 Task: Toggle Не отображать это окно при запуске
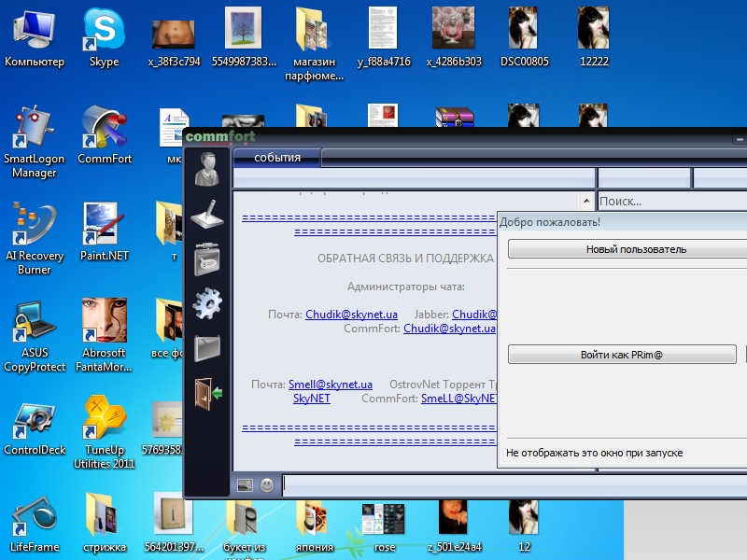click(x=594, y=453)
